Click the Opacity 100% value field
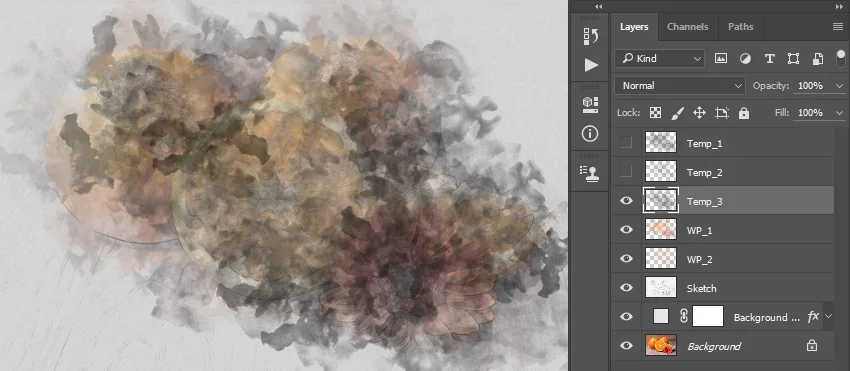Screen dimensions: 850x371 coord(811,86)
